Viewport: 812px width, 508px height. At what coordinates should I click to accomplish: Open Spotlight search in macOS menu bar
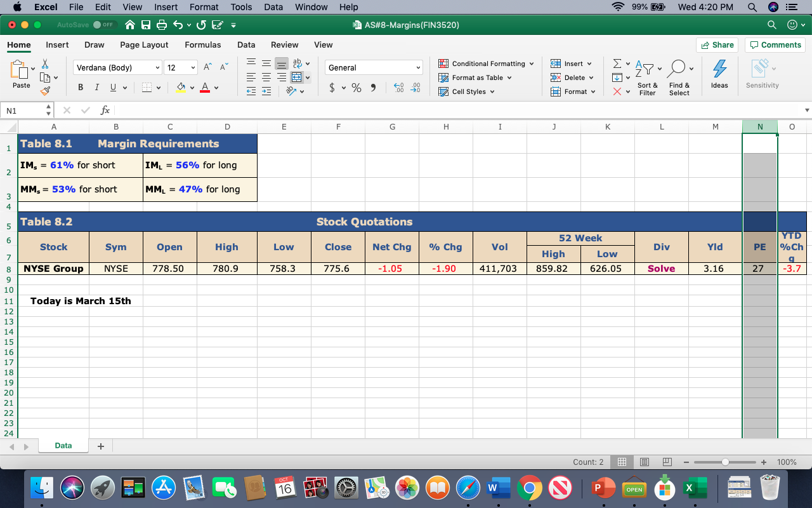coord(752,7)
